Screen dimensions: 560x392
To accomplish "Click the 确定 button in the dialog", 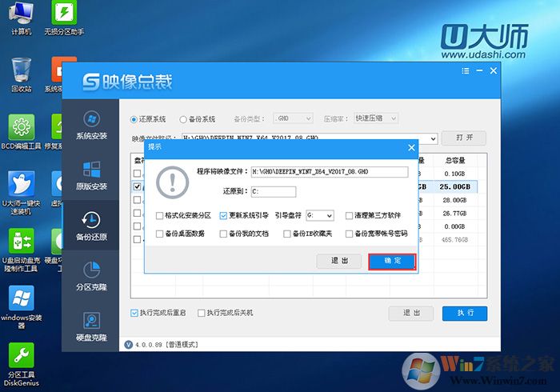I will (391, 261).
